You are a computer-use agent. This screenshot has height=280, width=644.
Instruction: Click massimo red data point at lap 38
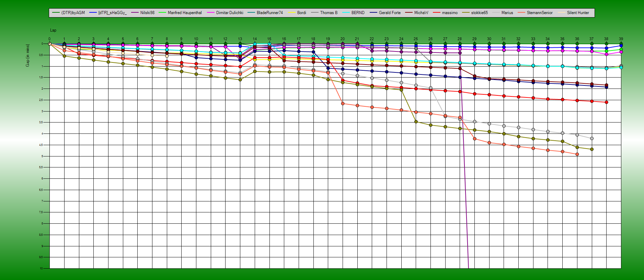[606, 102]
